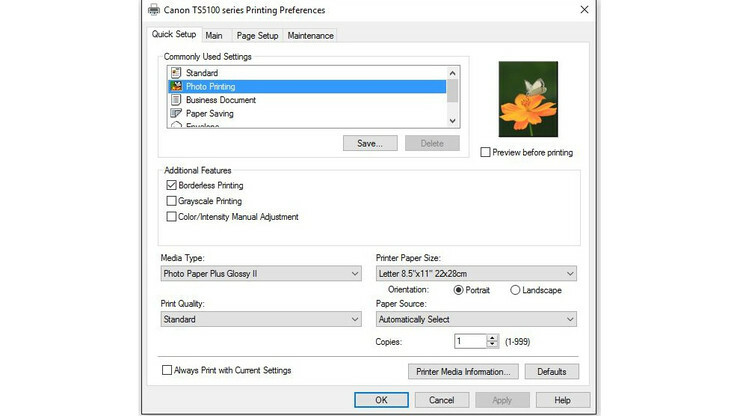Open Printer Media Information...
This screenshot has width=740, height=416.
coord(463,372)
